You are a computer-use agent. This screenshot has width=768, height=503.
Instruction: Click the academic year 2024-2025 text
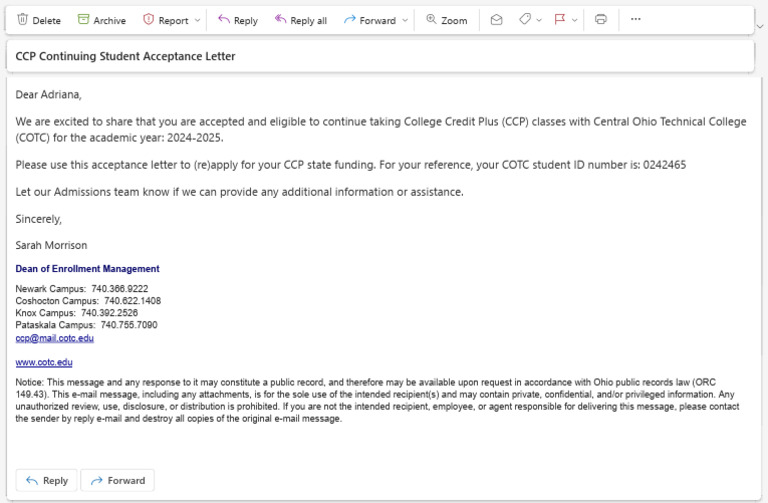[195, 138]
